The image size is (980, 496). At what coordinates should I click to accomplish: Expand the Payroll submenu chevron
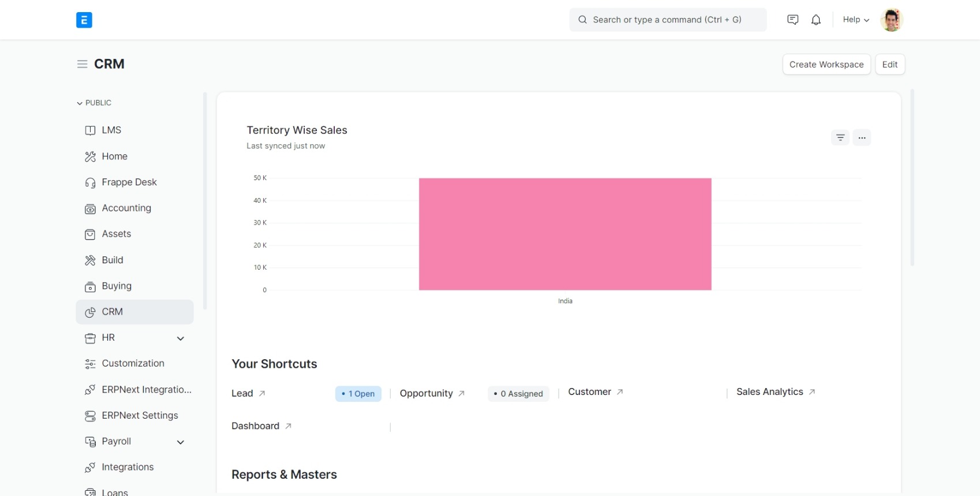pyautogui.click(x=181, y=442)
